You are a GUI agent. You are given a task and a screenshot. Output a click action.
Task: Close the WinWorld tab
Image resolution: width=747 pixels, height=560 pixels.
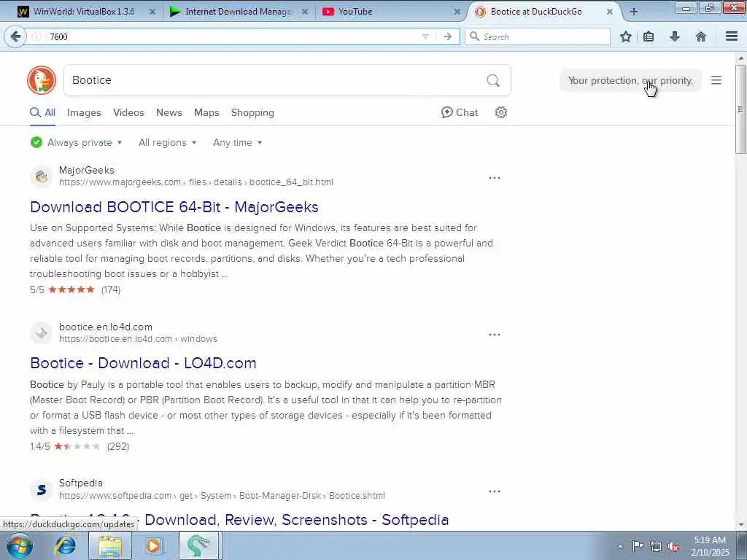pos(152,12)
